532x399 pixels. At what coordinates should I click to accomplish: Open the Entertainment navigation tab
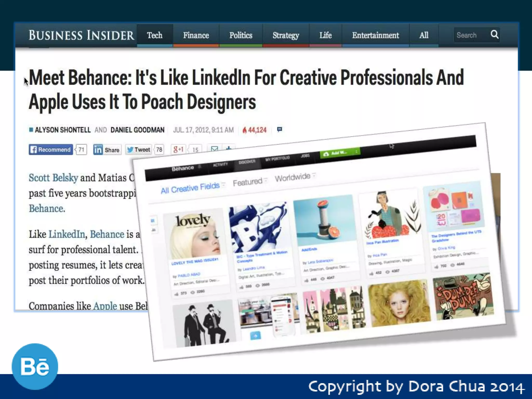pos(375,35)
